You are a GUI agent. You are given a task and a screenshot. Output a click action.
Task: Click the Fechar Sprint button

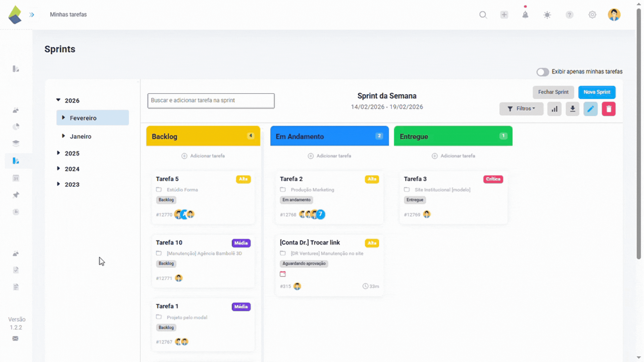553,92
